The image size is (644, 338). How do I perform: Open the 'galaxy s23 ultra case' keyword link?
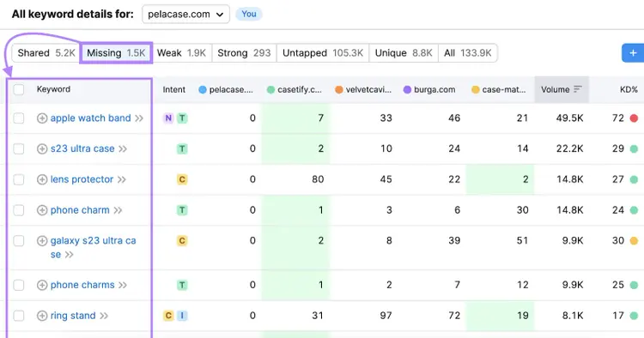94,247
